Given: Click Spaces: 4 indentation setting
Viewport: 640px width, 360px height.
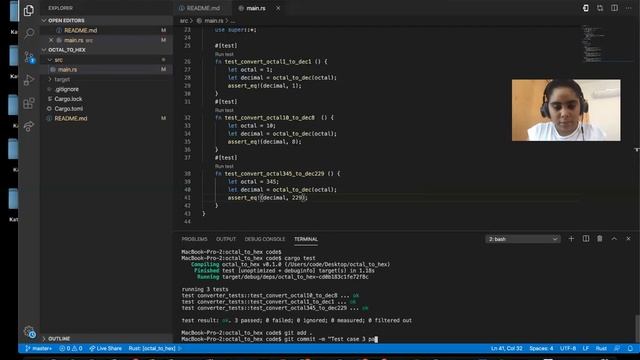Looking at the screenshot, I should coord(541,349).
